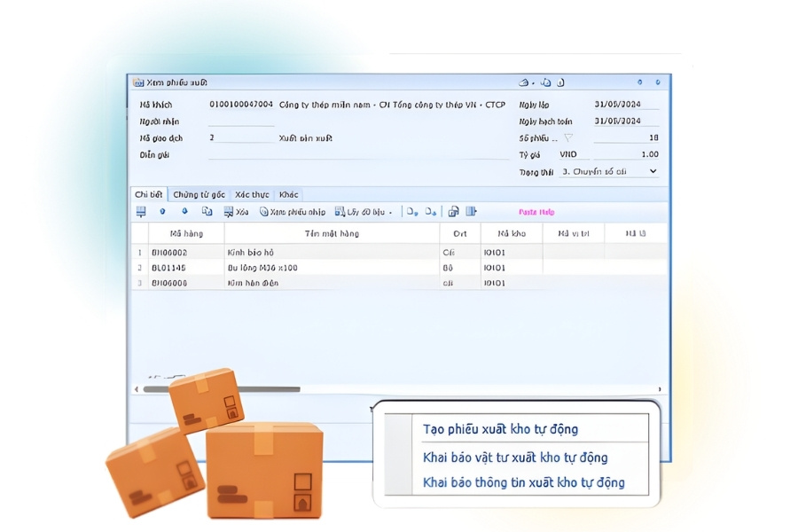Select the Kìm hàn điện cell
The image size is (798, 532).
332,283
